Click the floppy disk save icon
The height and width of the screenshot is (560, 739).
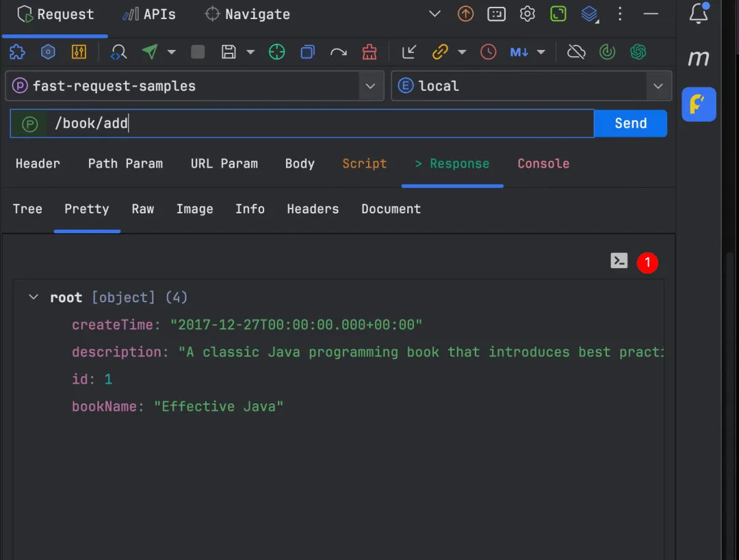229,52
